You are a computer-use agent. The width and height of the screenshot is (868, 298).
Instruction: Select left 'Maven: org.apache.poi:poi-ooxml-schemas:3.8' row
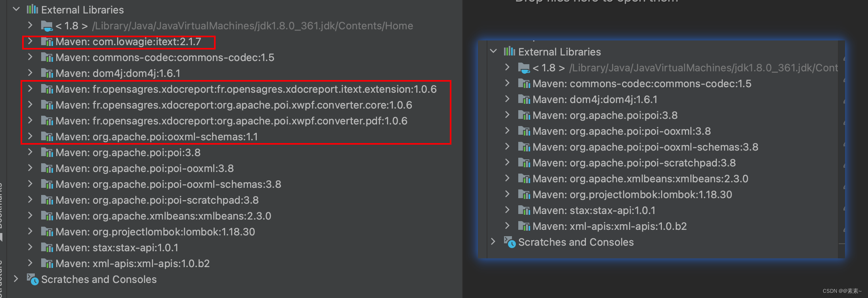(x=168, y=184)
